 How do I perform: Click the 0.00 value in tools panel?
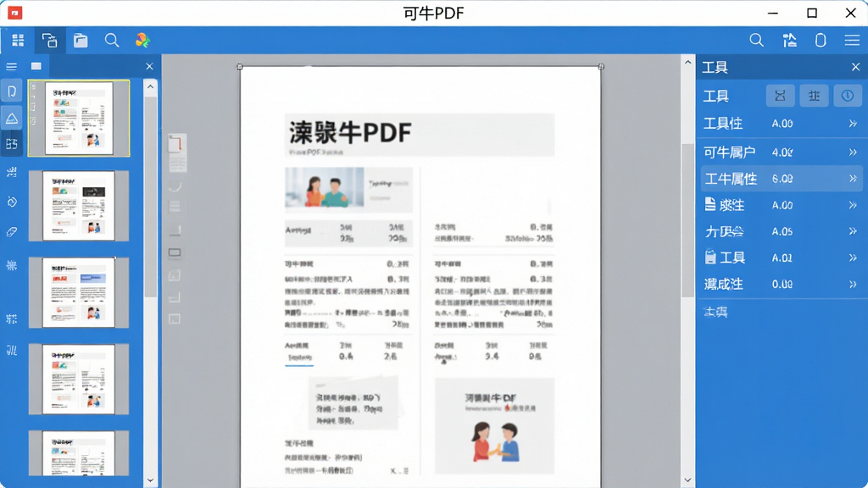click(782, 285)
